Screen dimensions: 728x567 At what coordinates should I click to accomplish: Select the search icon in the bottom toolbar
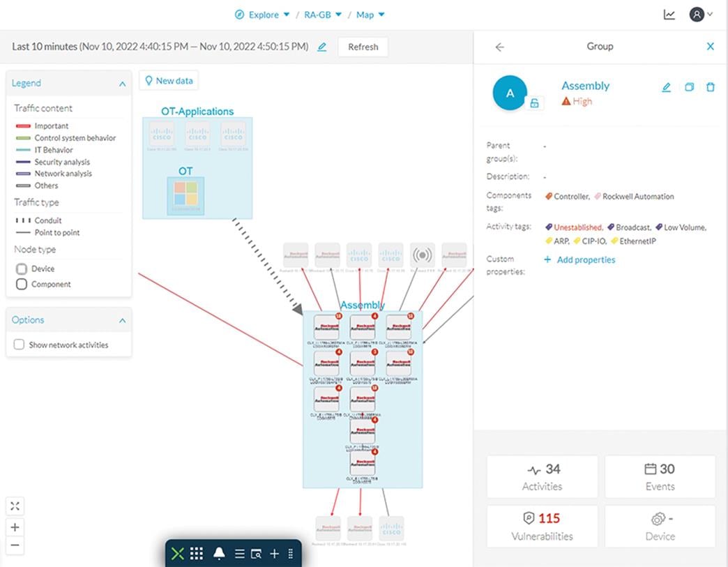[x=257, y=553]
